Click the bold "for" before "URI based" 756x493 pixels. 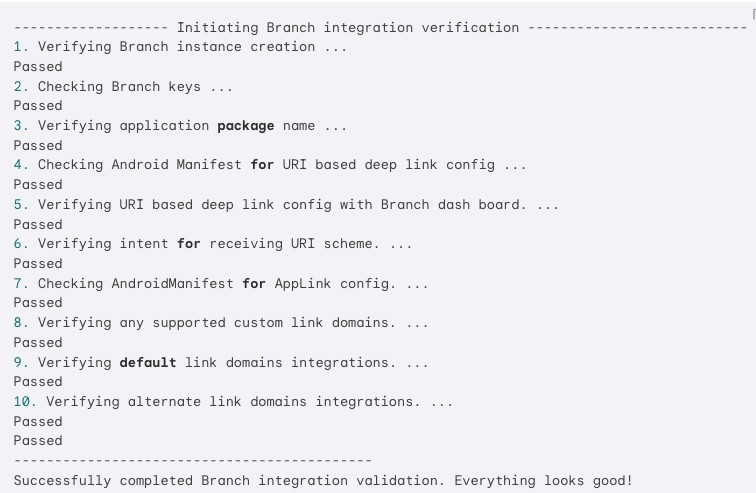pos(262,165)
